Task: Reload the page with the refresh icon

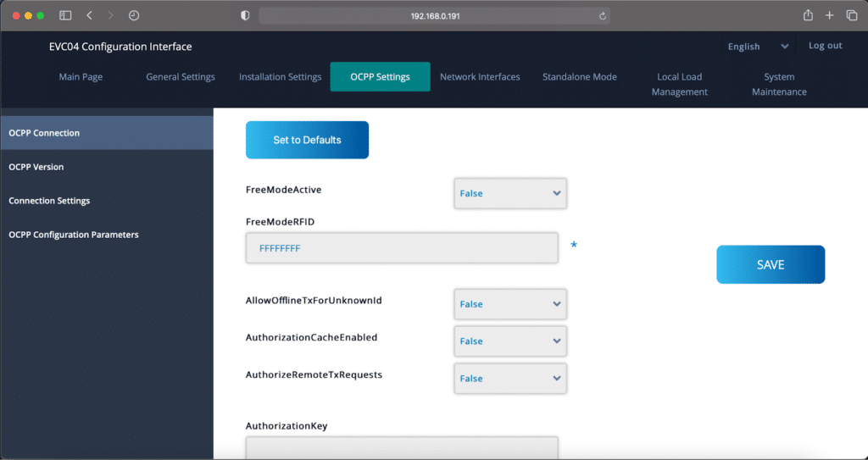Action: pyautogui.click(x=603, y=16)
